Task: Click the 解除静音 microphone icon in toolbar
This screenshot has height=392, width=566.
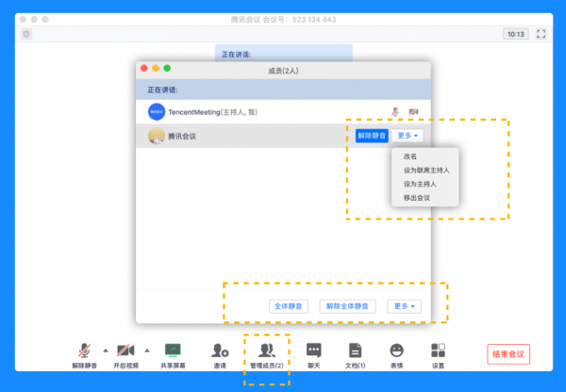Action: click(x=84, y=351)
